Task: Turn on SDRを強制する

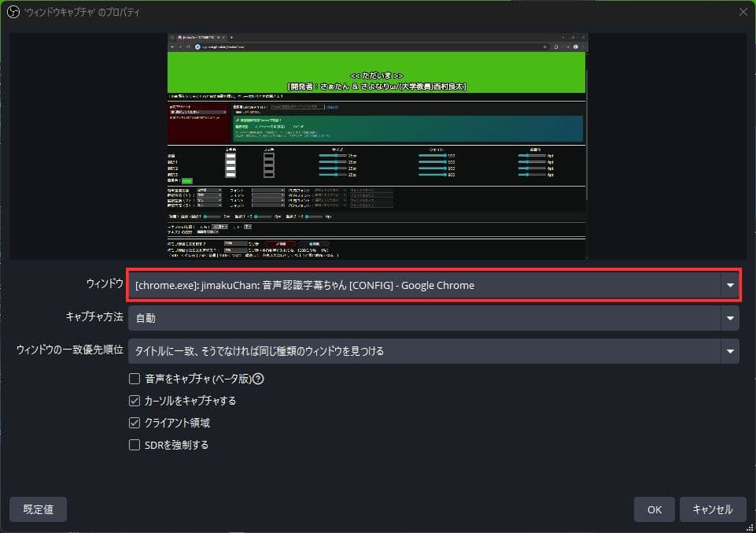Action: tap(135, 445)
